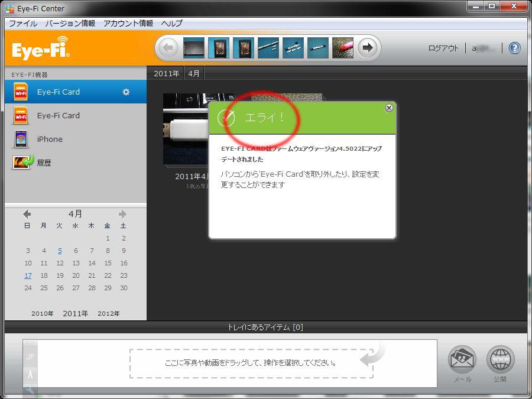532x399 pixels.
Task: Click the A input mode indicator
Action: [x=30, y=374]
